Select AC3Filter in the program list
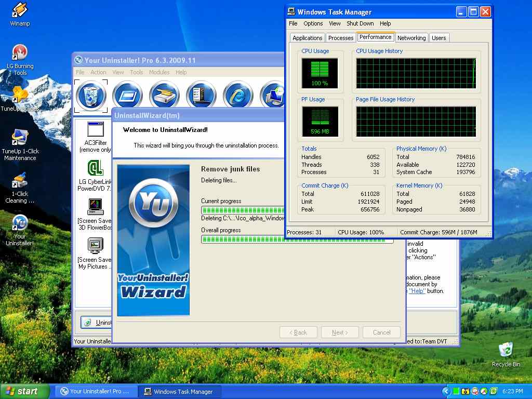 pyautogui.click(x=96, y=137)
